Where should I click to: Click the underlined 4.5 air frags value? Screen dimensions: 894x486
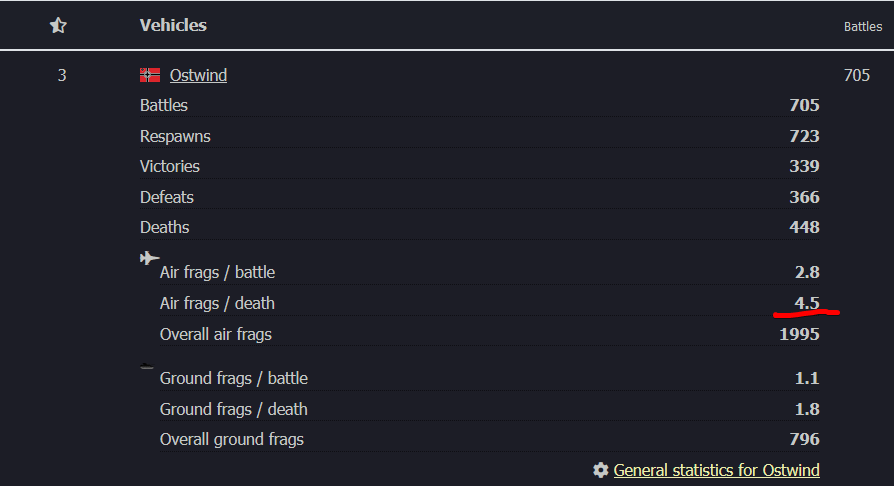pyautogui.click(x=807, y=303)
